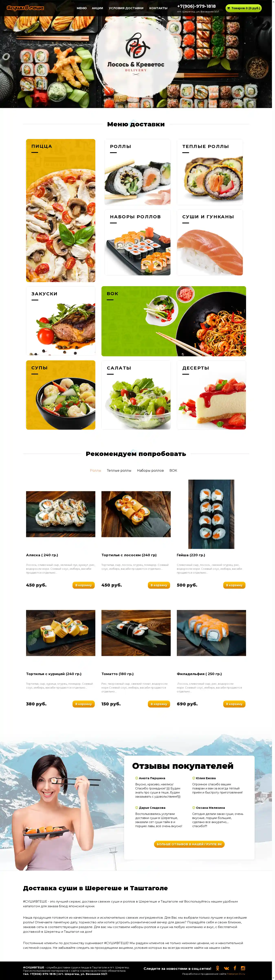Switch to Наборы роллов tab

pos(150,471)
